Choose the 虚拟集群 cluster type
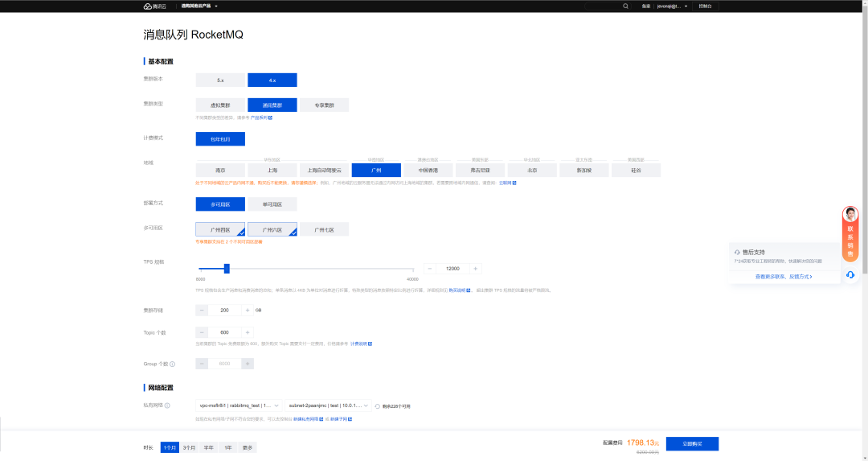Screen dimensions: 868x461 pyautogui.click(x=220, y=105)
